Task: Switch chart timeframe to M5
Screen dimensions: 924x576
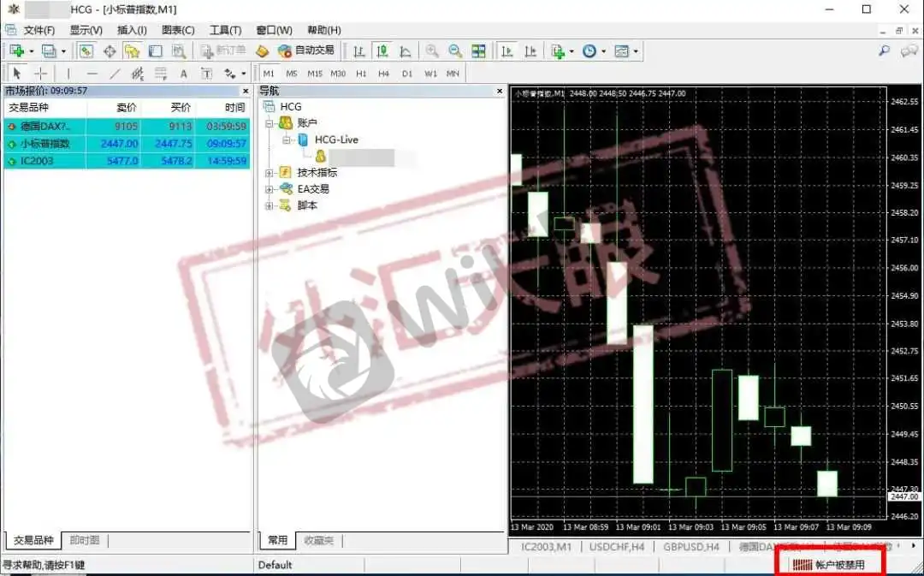Action: [x=292, y=74]
